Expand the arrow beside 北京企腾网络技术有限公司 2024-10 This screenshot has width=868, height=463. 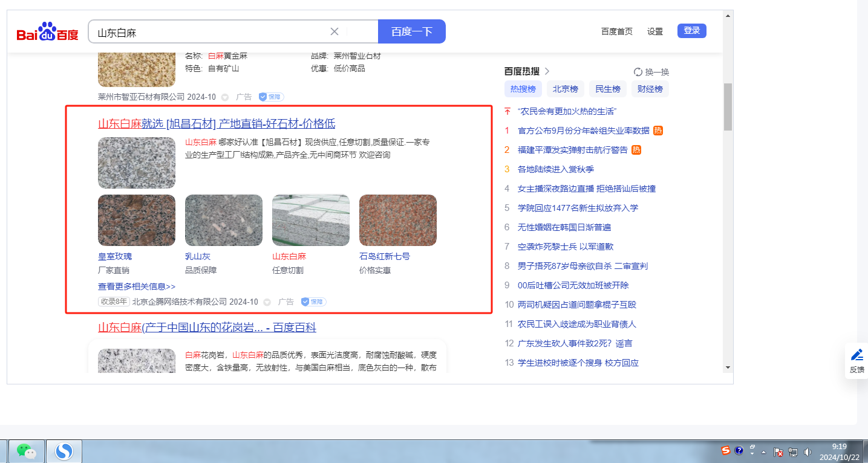tap(267, 302)
